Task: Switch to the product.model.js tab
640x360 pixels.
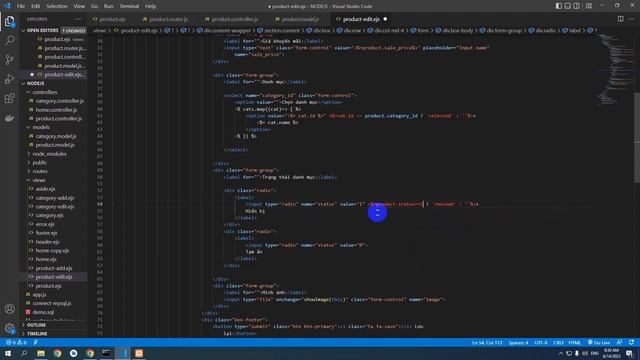Action: 297,19
